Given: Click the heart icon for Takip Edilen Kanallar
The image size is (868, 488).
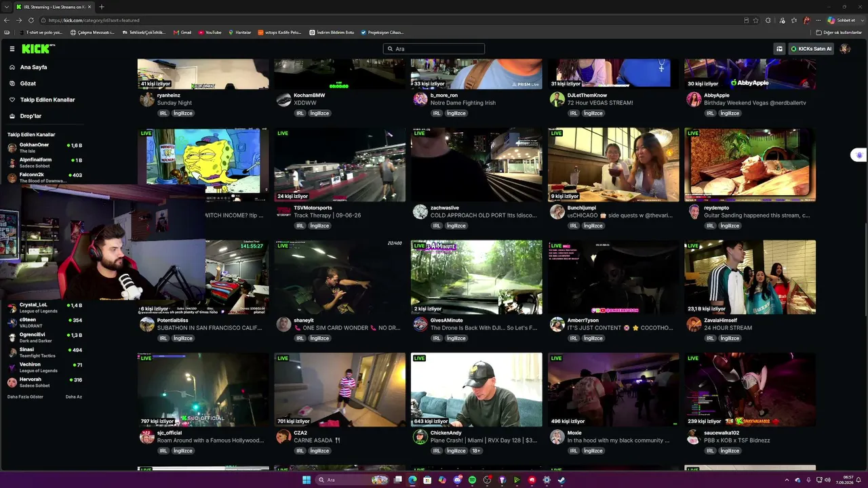Looking at the screenshot, I should 12,100.
